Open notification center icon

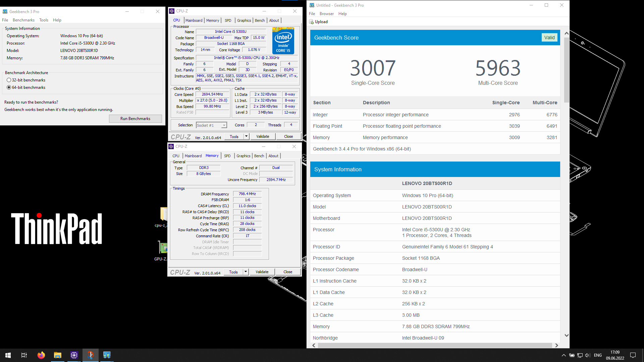[x=633, y=355]
